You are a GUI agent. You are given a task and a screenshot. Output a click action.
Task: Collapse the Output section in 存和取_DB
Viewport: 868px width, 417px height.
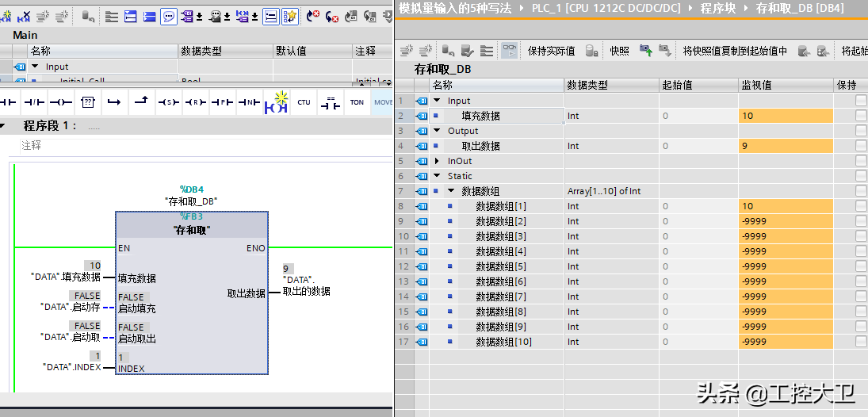pos(437,131)
